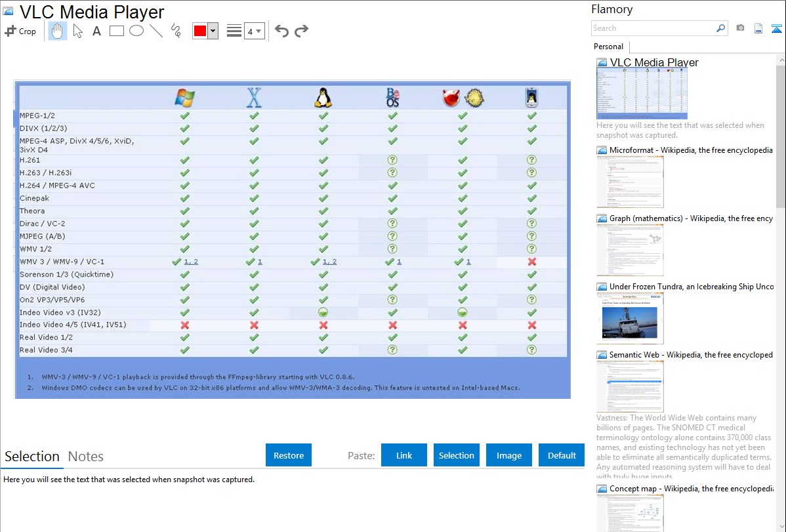Viewport: 786px width, 532px height.
Task: Pick the ellipse drawing tool
Action: coord(136,31)
